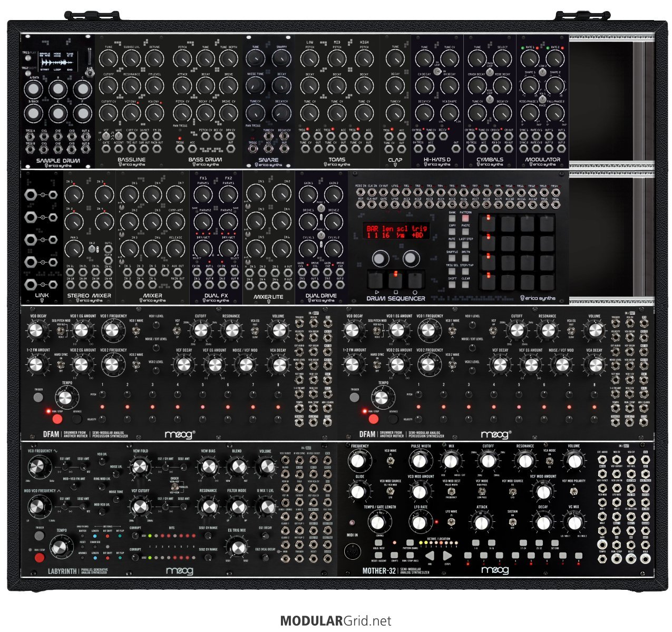Flip the ORDER switch on Labyrinth
The height and width of the screenshot is (632, 672).
[174, 488]
